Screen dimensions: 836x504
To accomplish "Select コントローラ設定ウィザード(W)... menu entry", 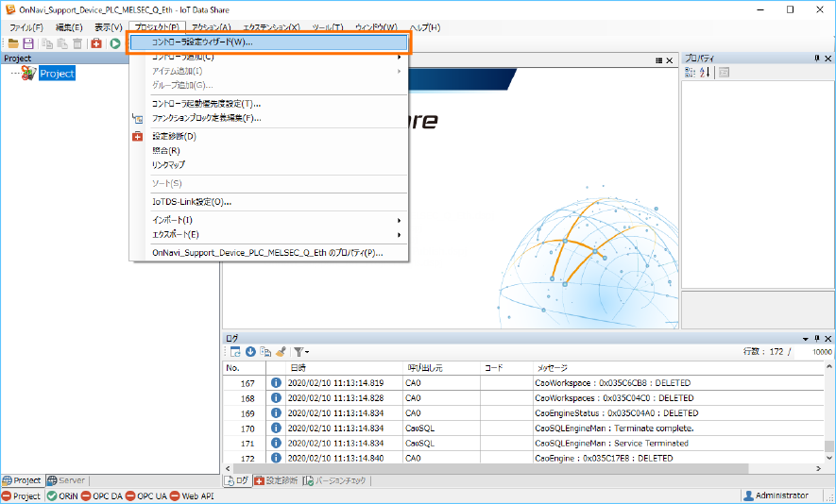I will point(269,42).
